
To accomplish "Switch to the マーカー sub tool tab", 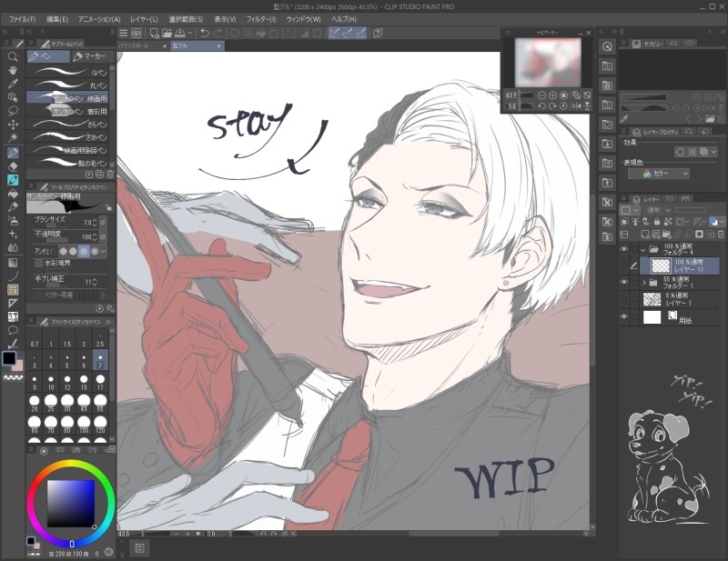I will point(93,56).
